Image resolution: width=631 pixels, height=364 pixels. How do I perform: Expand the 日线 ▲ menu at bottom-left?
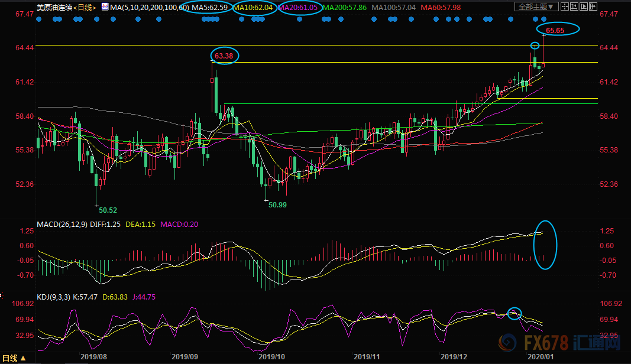click(15, 357)
